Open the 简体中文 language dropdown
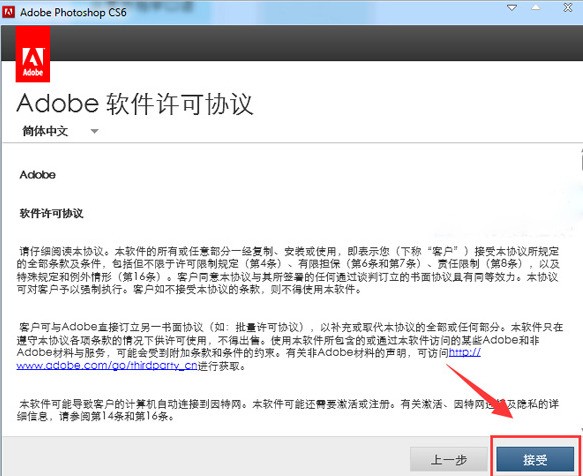Screen dimensions: 583x476 pos(60,131)
